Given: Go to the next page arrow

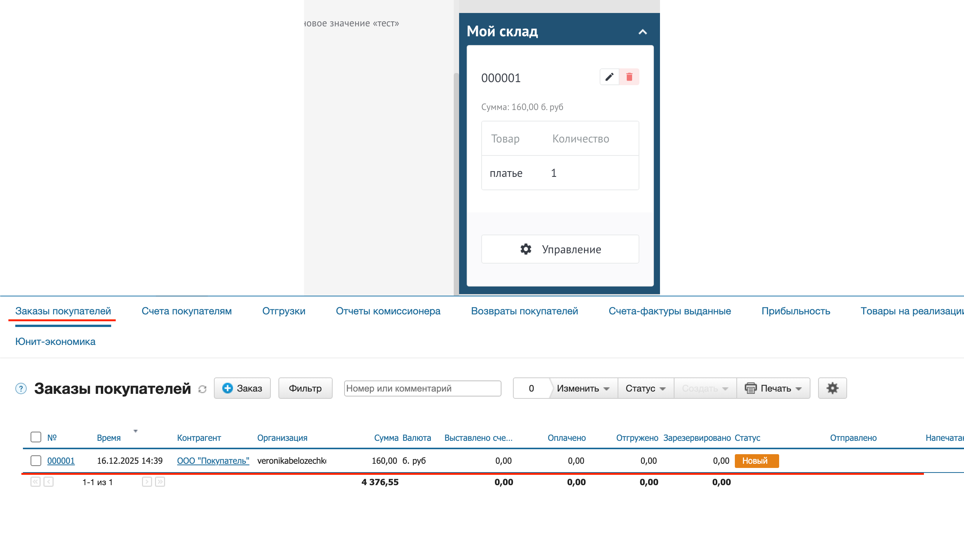Looking at the screenshot, I should pos(147,482).
